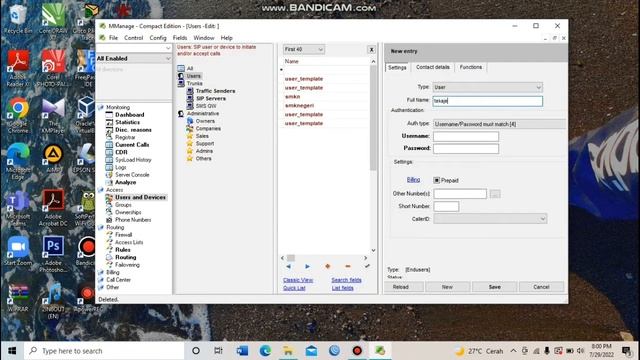Image resolution: width=640 pixels, height=360 pixels.
Task: Click the Windows Start button
Action: 12,351
